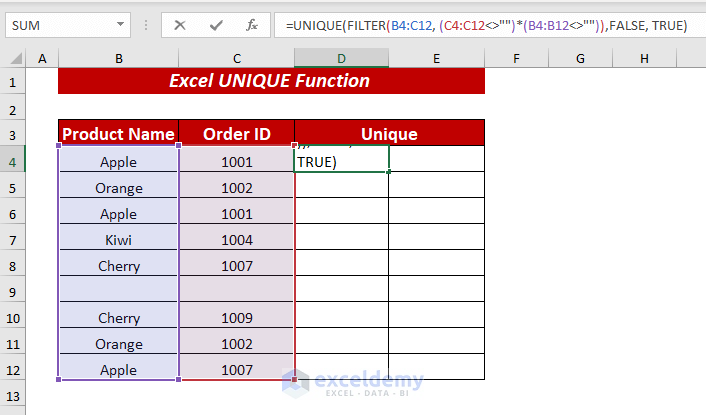Select column F header
This screenshot has width=706, height=415.
coord(516,59)
